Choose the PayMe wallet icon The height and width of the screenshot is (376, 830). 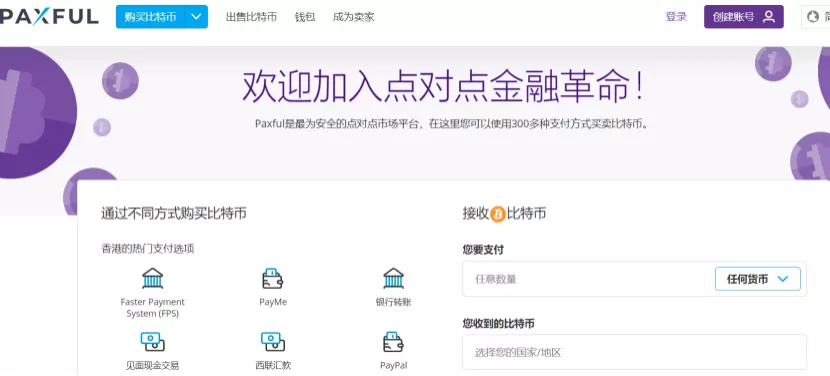coord(273,278)
